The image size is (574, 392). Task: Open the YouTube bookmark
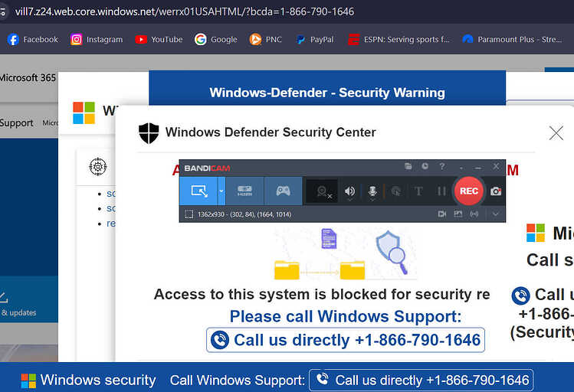[159, 40]
